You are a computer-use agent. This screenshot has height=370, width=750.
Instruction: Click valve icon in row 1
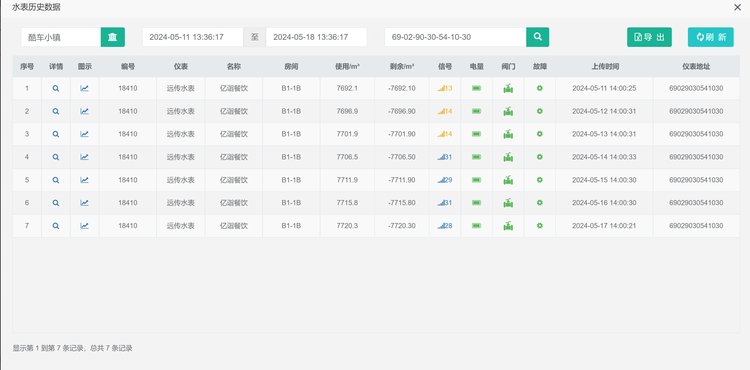(508, 88)
